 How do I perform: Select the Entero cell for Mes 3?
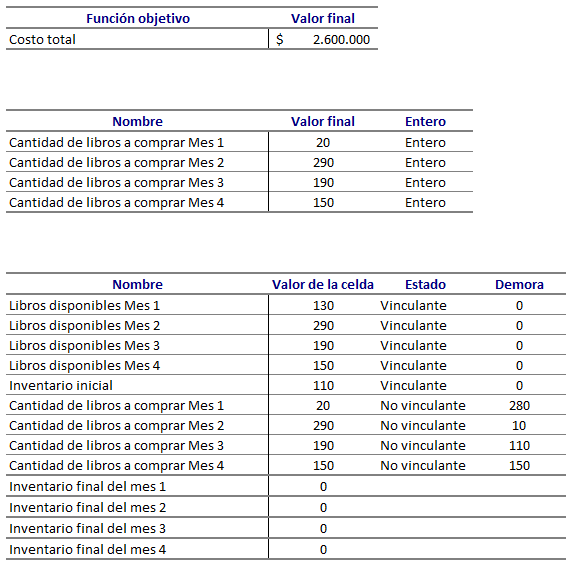pyautogui.click(x=425, y=182)
